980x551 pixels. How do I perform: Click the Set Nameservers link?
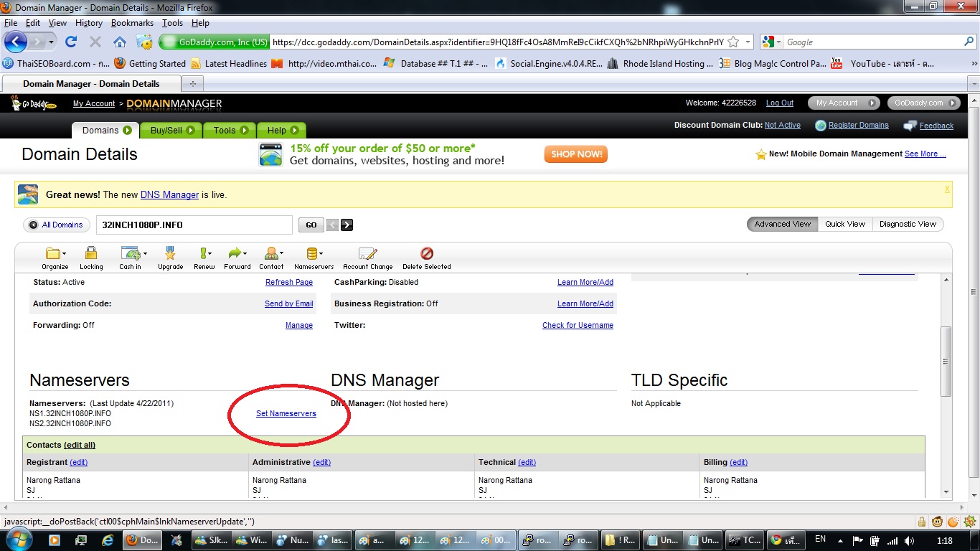click(x=286, y=414)
